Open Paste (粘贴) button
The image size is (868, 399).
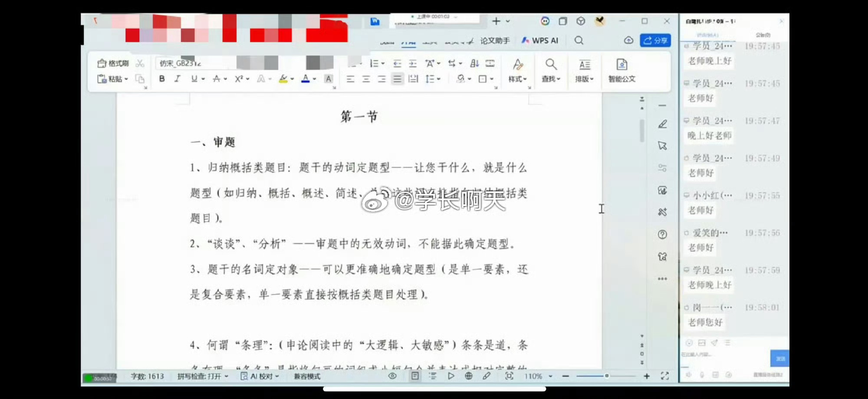point(112,78)
